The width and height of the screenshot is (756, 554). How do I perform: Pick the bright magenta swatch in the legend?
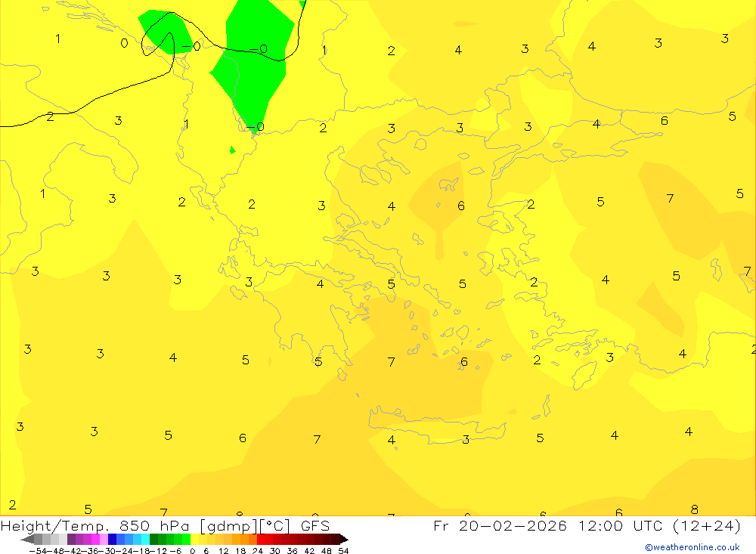tap(96, 539)
